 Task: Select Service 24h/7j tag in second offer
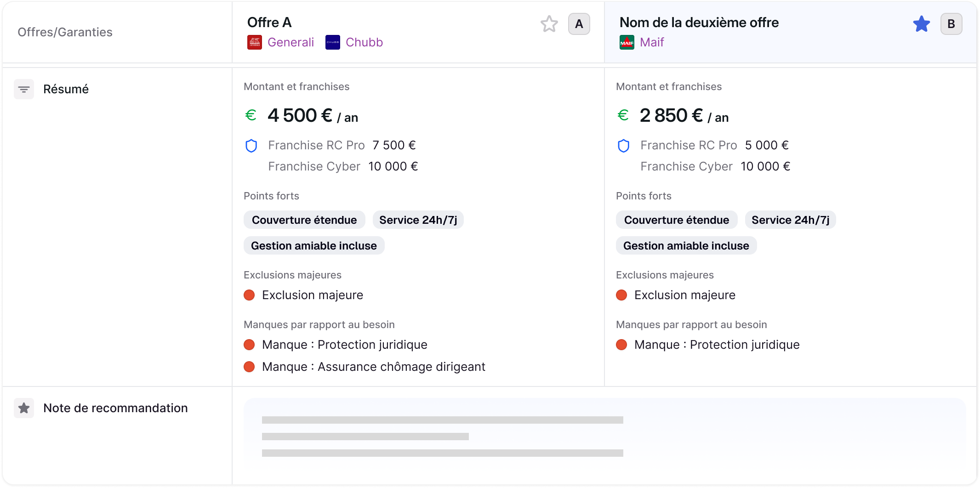(x=790, y=220)
